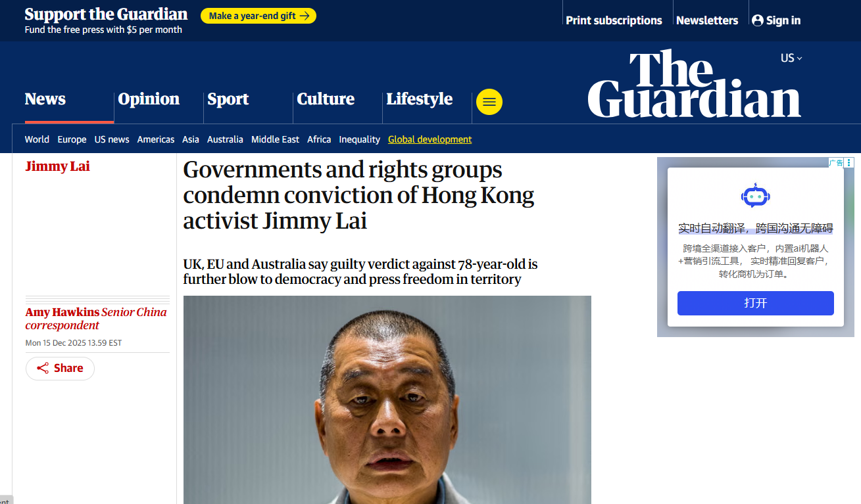Click Print subscriptions link
Image resolution: width=861 pixels, height=504 pixels.
click(614, 20)
